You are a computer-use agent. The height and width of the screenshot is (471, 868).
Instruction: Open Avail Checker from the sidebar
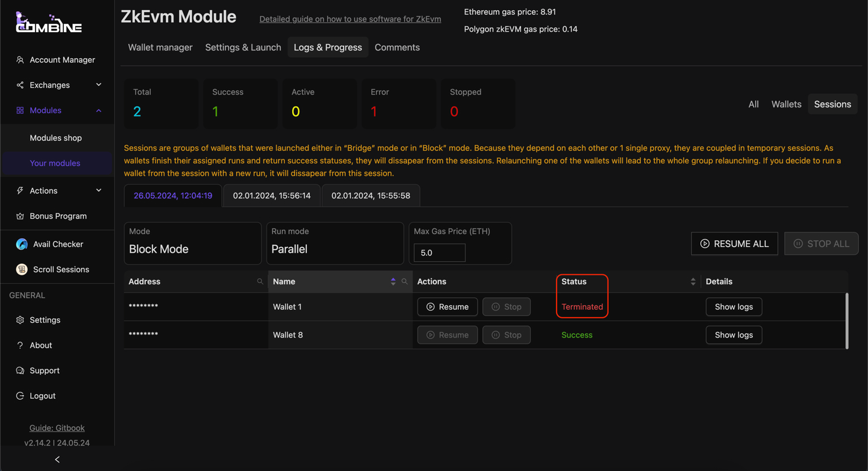click(57, 244)
